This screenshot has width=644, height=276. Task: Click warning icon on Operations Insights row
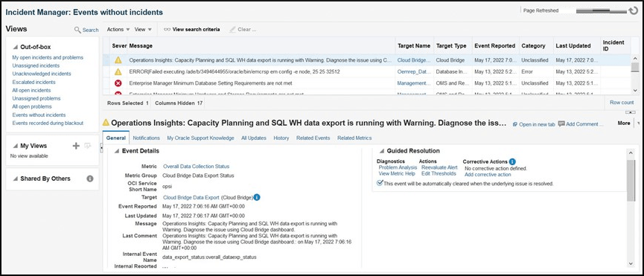118,60
